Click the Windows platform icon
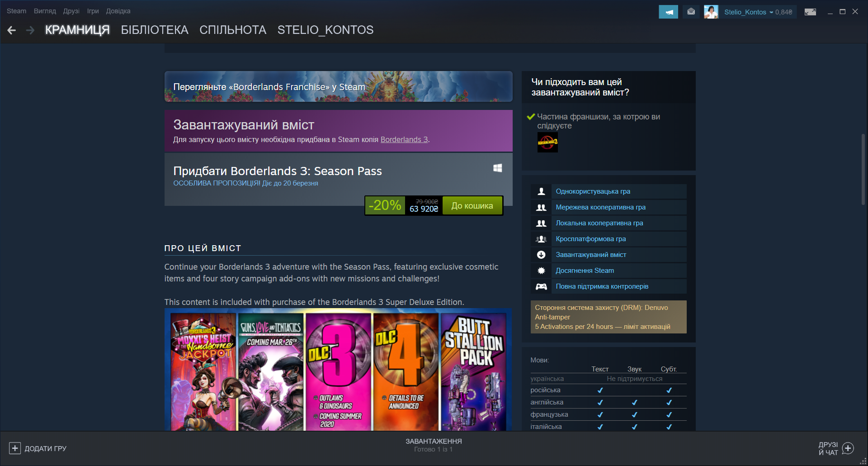The width and height of the screenshot is (868, 466). tap(497, 168)
